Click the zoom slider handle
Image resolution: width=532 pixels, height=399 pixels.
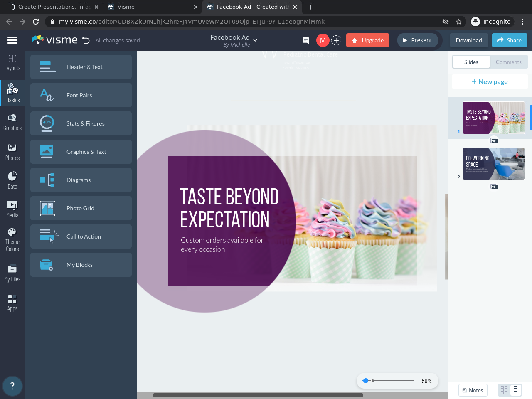pyautogui.click(x=365, y=381)
